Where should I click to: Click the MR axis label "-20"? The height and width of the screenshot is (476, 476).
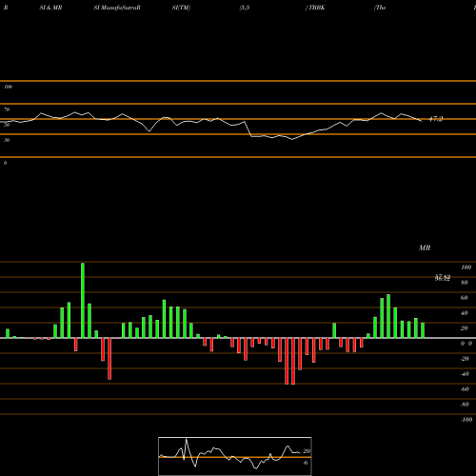[x=465, y=359]
